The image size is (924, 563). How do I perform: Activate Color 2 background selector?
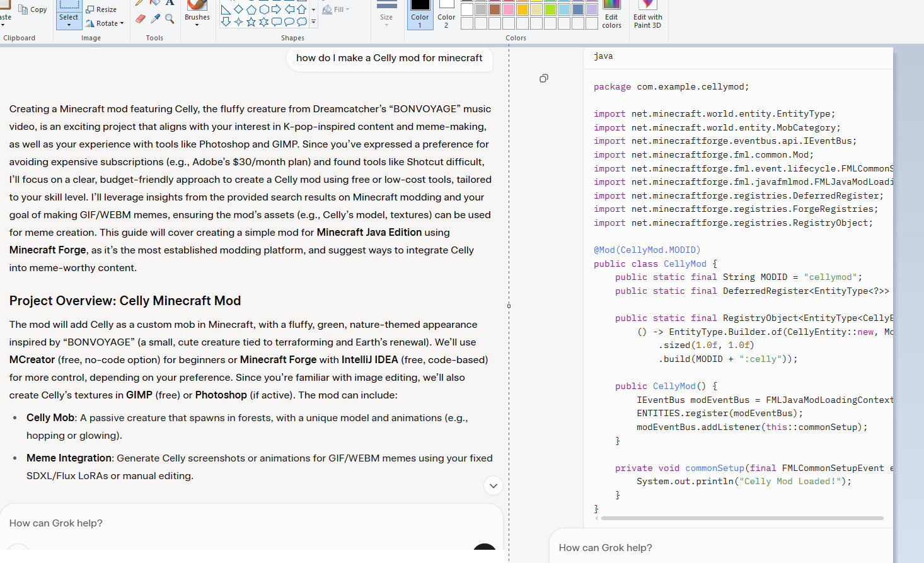446,14
